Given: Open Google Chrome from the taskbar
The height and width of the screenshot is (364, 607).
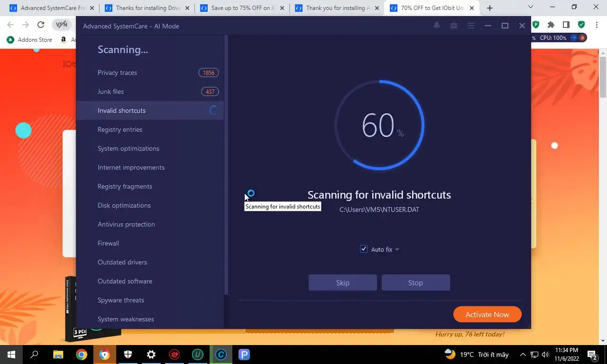Looking at the screenshot, I should (x=81, y=355).
